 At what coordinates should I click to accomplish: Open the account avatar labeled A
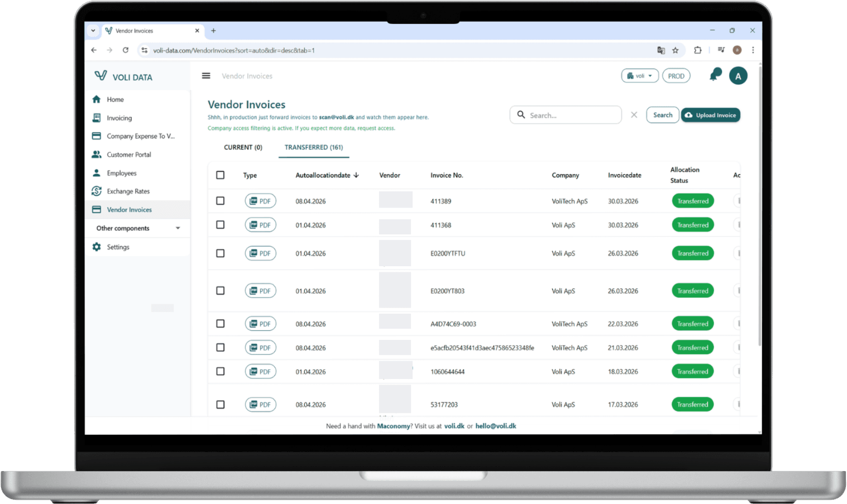(738, 75)
